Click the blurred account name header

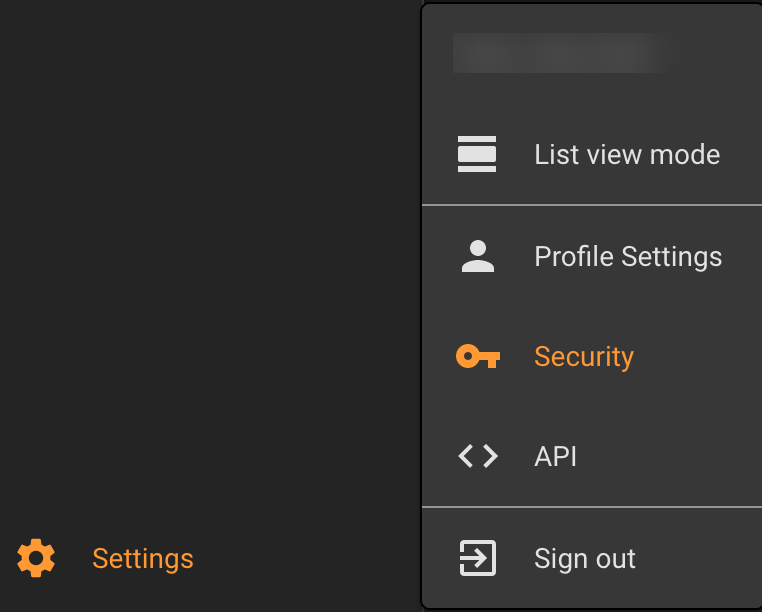click(x=564, y=53)
